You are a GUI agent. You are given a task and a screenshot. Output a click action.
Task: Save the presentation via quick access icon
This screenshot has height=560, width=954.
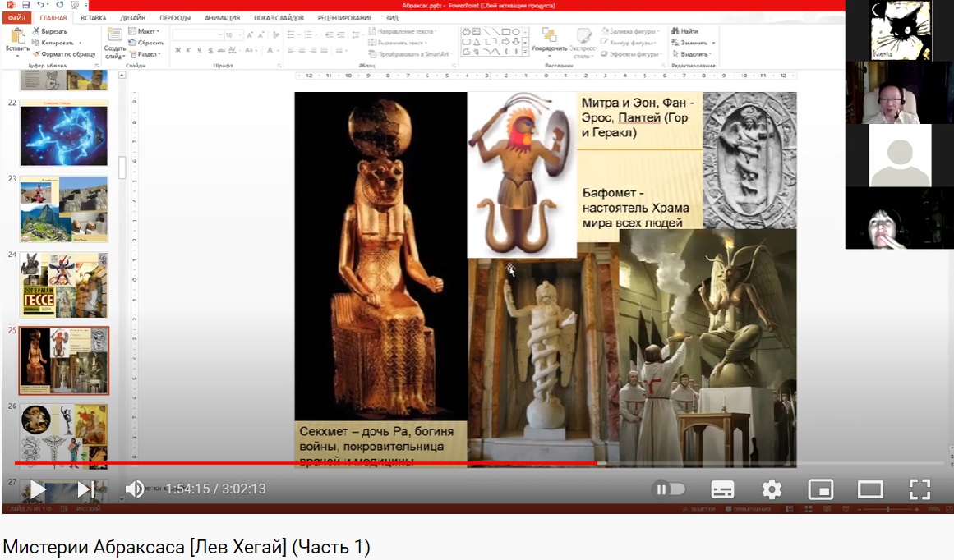tap(25, 5)
